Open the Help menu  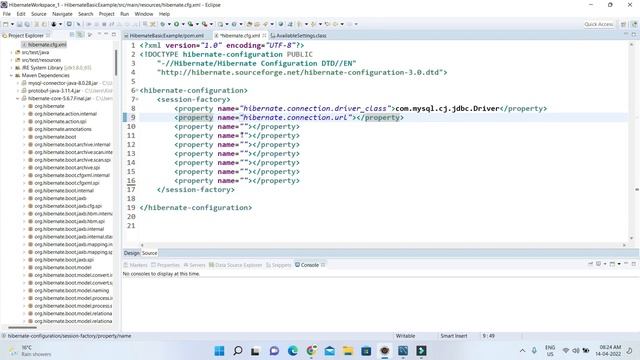(x=164, y=14)
